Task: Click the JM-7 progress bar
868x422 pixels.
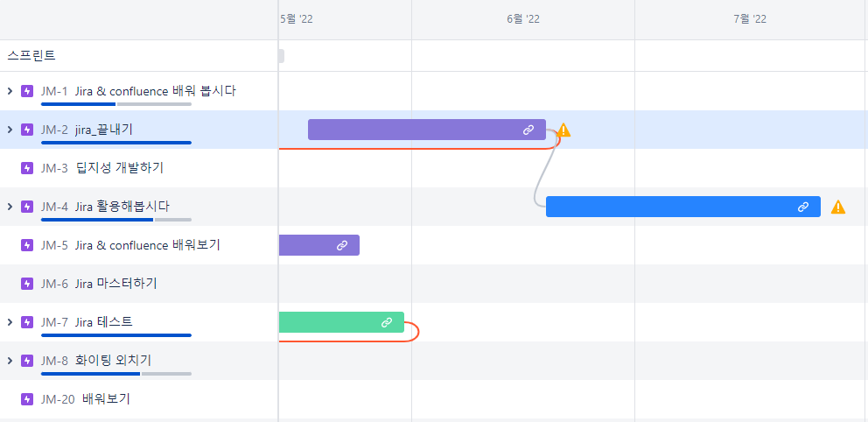Action: pyautogui.click(x=116, y=335)
